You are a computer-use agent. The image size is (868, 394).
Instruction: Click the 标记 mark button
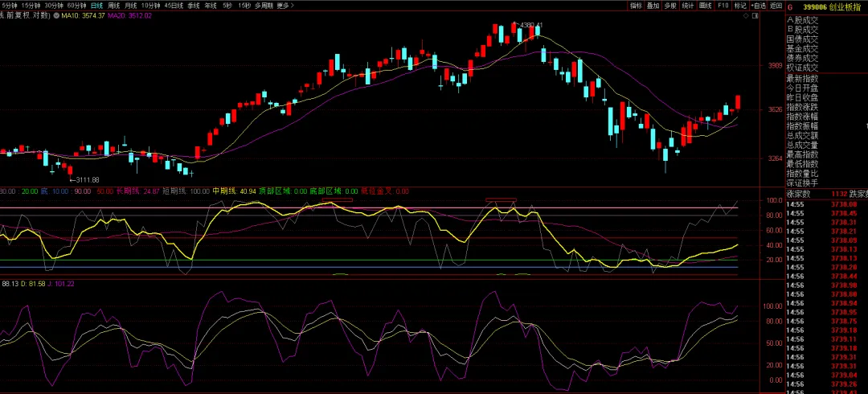(739, 6)
